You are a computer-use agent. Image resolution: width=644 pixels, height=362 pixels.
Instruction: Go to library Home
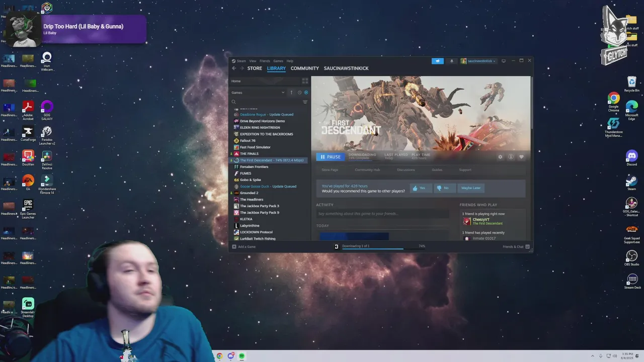click(236, 81)
